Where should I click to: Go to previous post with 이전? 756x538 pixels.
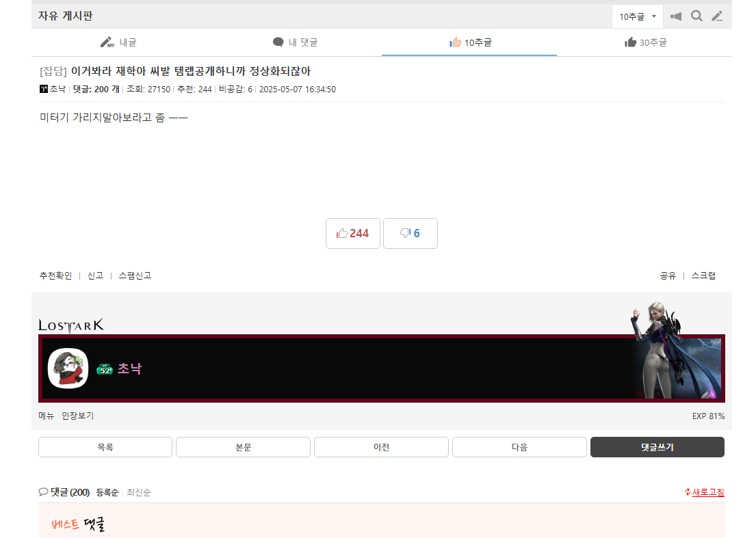(x=381, y=447)
